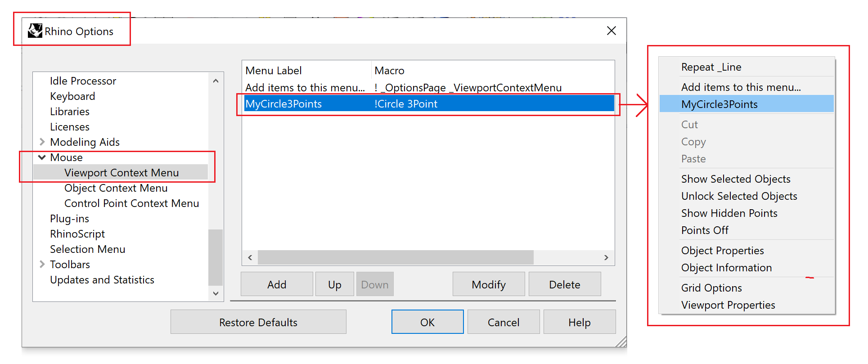Click tree scrollbar up arrow

(x=216, y=81)
